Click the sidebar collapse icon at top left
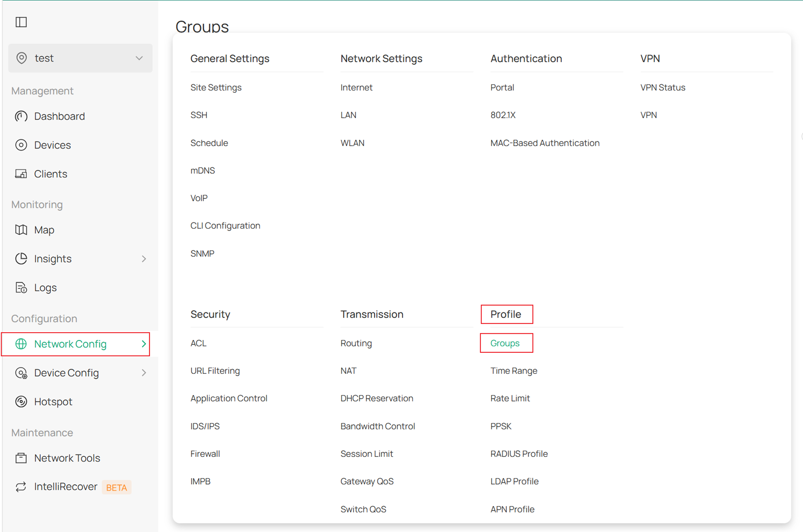 (x=21, y=22)
